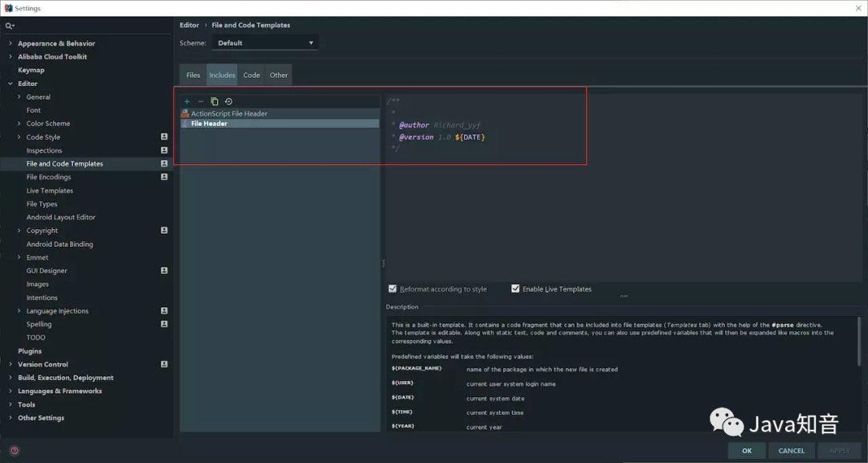Copy the selected template via the copy icon
The height and width of the screenshot is (463, 868).
214,101
